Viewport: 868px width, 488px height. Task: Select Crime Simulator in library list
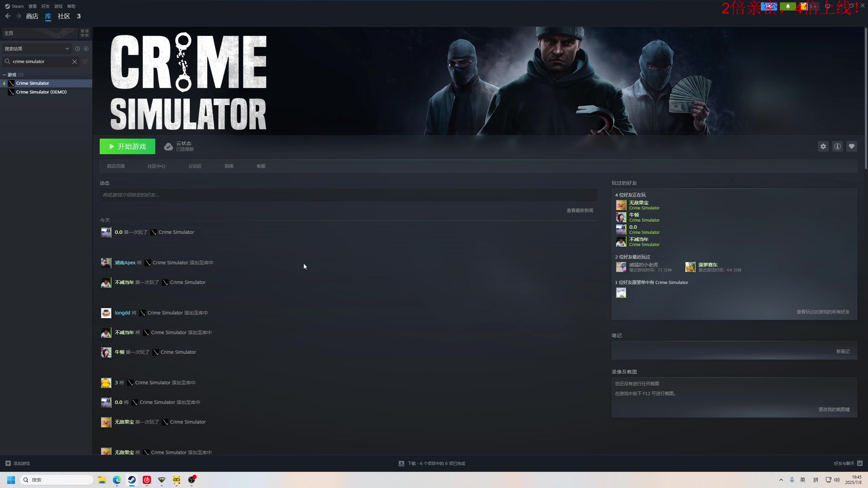click(46, 83)
